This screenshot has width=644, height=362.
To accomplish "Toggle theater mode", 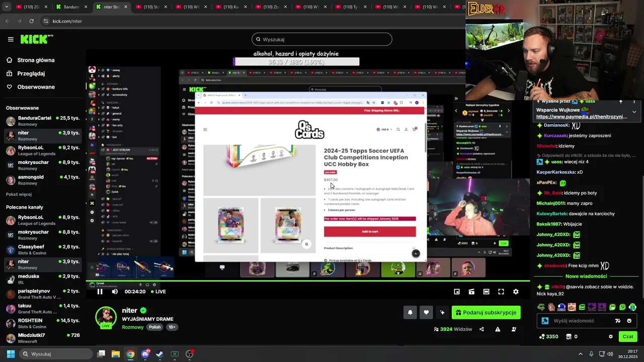I will pos(486,292).
